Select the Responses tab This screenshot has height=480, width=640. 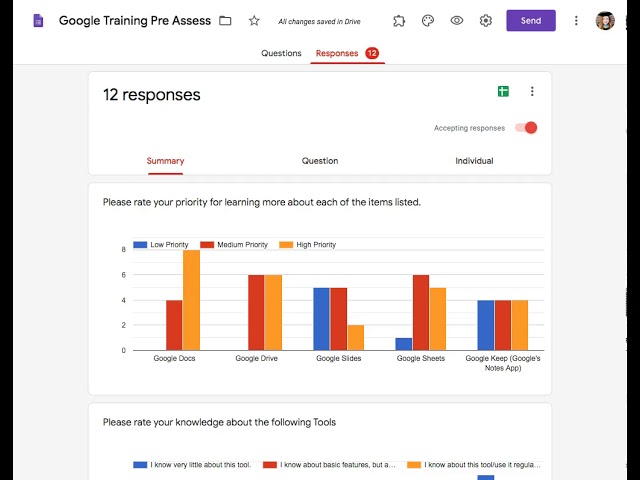pyautogui.click(x=337, y=53)
